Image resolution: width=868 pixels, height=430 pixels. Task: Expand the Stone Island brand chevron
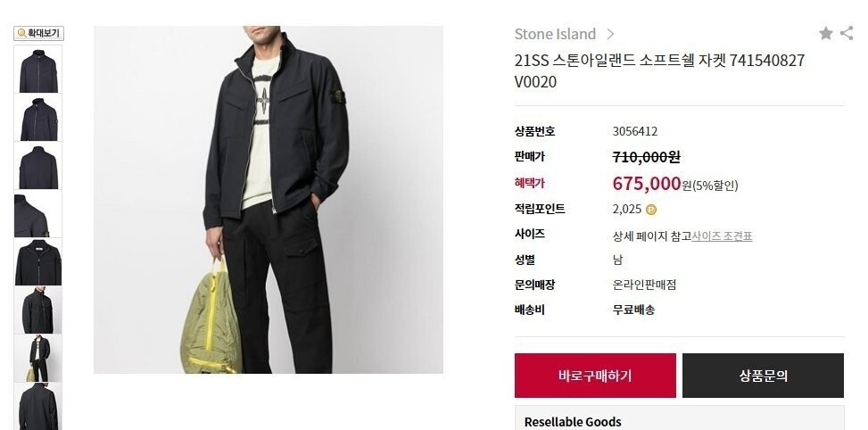[610, 34]
